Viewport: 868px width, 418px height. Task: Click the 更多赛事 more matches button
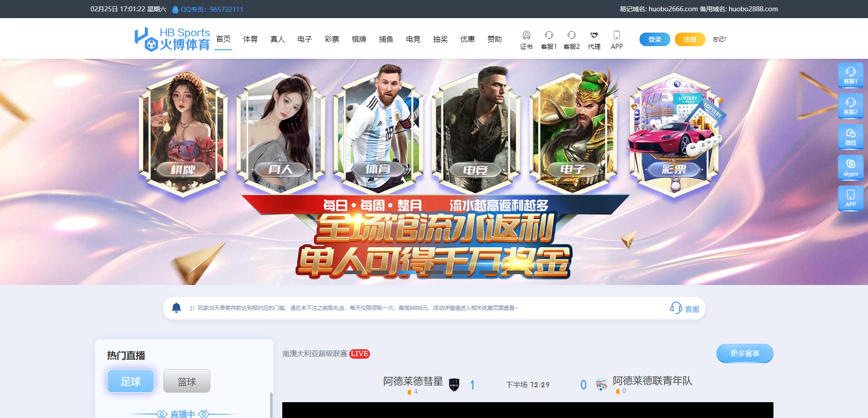745,353
